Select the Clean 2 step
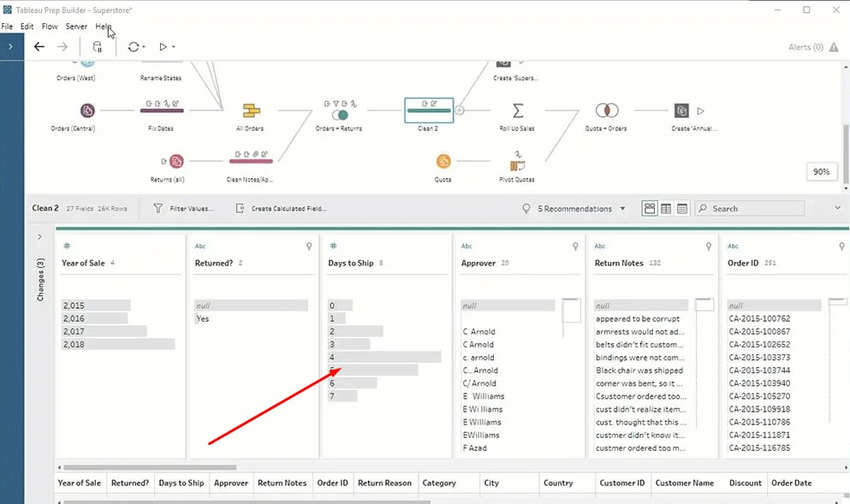The image size is (850, 504). click(429, 110)
